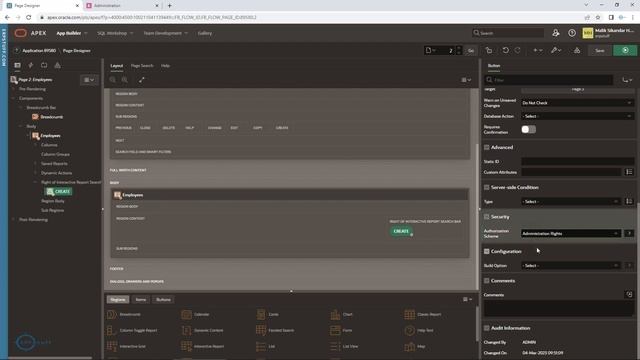Select the Calendar region in gallery
Image resolution: width=640 pixels, height=360 pixels.
tap(196, 314)
